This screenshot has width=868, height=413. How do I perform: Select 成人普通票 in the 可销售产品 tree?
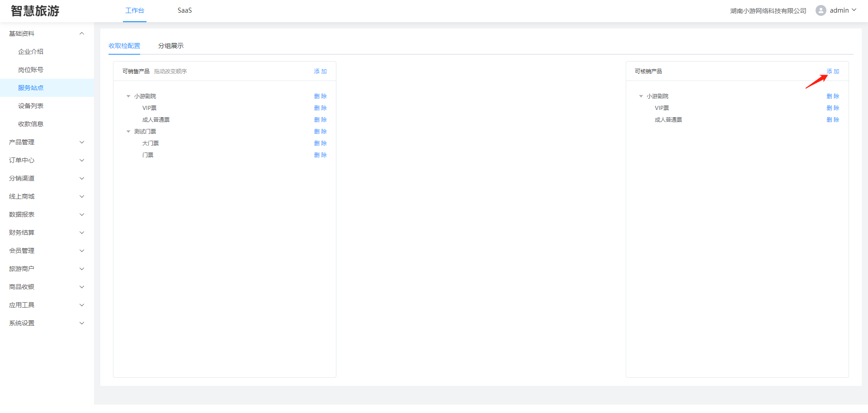pos(156,120)
